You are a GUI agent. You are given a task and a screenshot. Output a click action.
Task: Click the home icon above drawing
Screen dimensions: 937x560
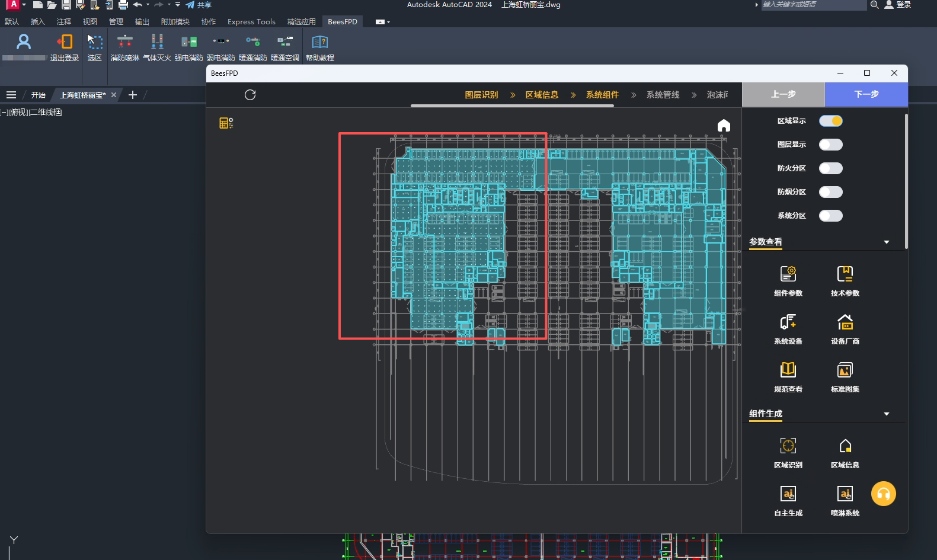(724, 126)
